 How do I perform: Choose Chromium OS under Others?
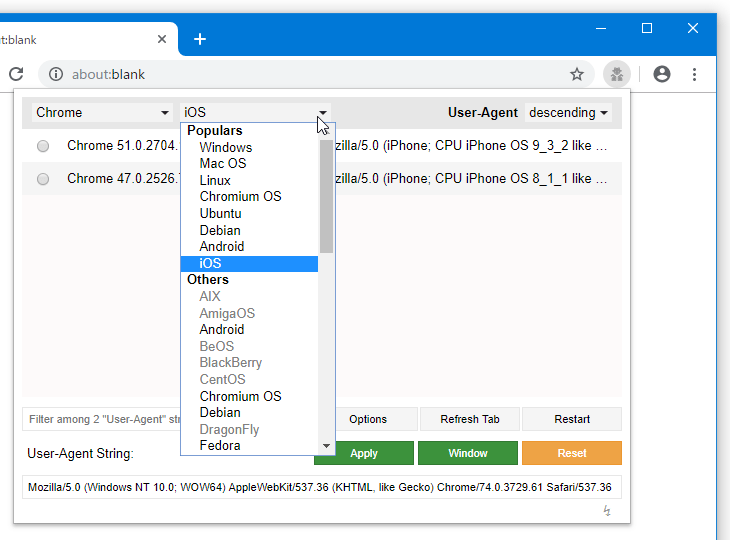[249, 396]
